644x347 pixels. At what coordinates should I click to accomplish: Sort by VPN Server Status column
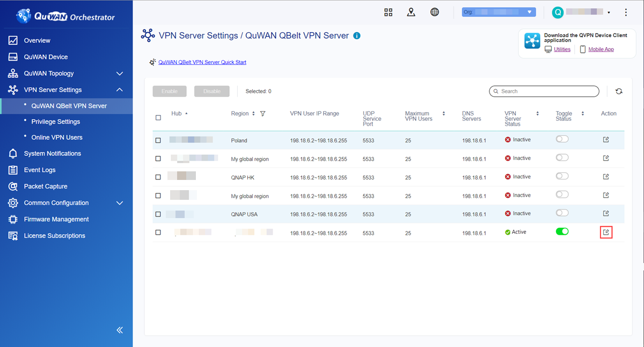tap(537, 114)
